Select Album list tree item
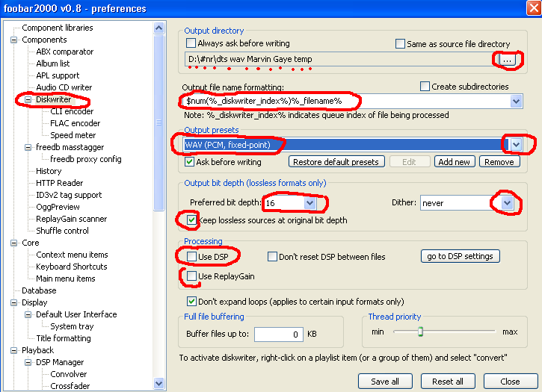Viewport: 542px width, 392px height. tap(53, 63)
